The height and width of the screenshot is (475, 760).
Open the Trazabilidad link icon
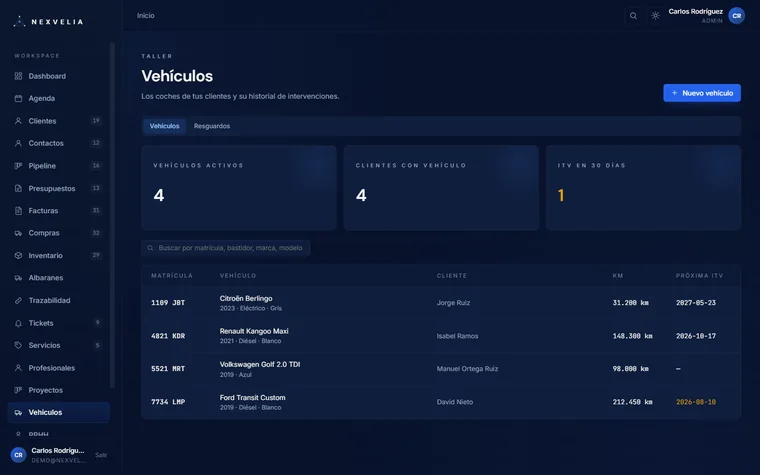(x=18, y=301)
